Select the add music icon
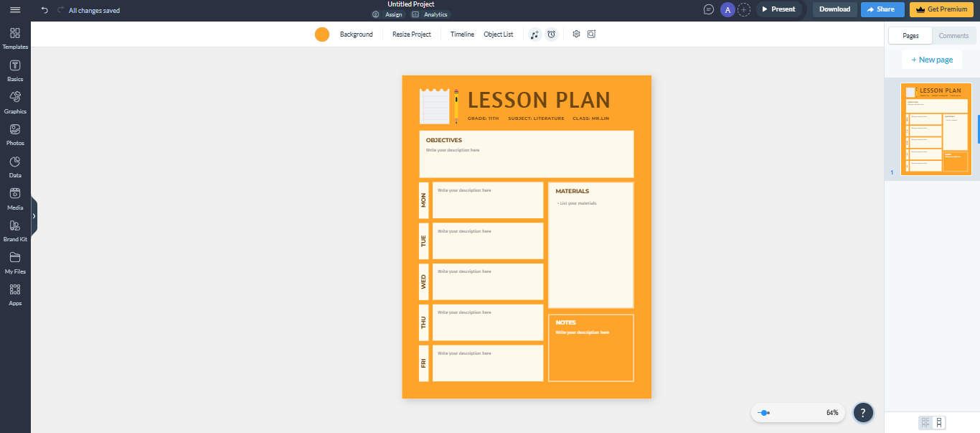This screenshot has height=433, width=980. pyautogui.click(x=534, y=34)
